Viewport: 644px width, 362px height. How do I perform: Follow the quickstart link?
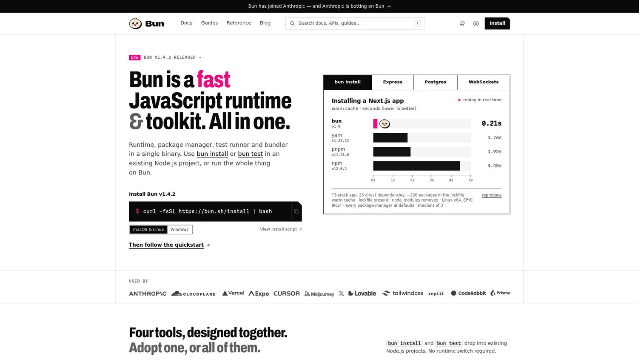pos(169,245)
